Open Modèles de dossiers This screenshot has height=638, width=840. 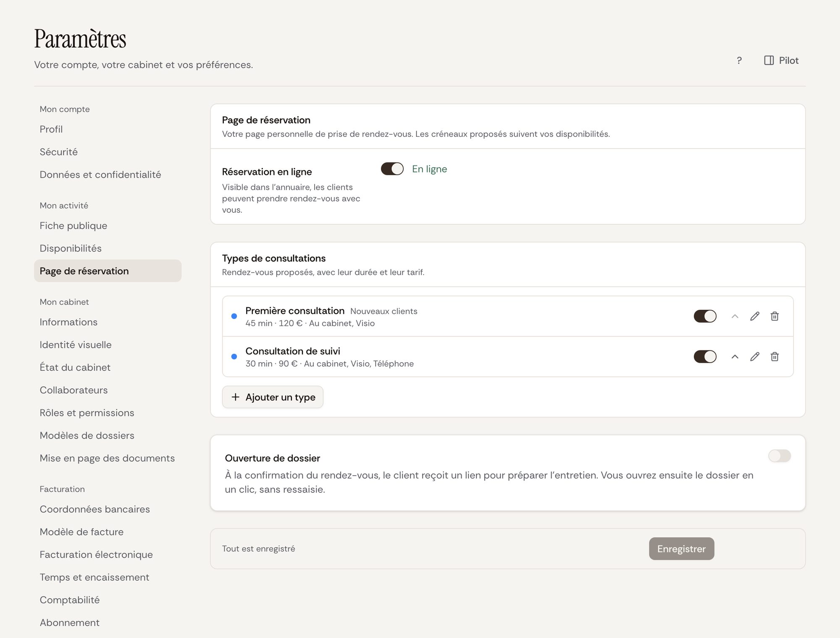pos(108,436)
